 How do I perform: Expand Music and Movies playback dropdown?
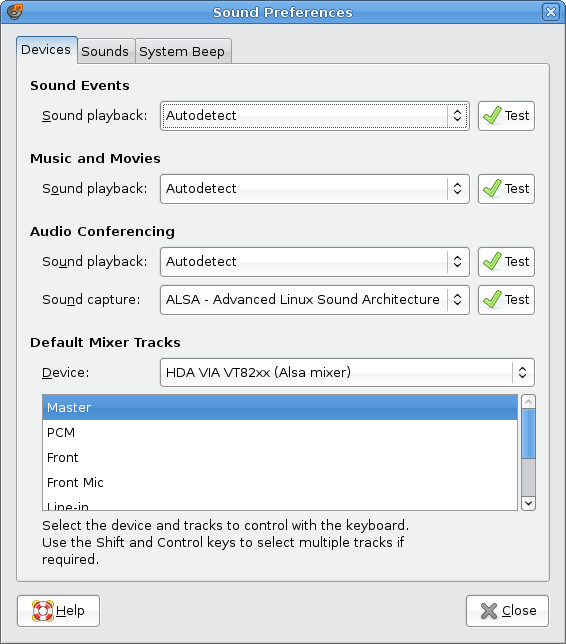coord(315,189)
